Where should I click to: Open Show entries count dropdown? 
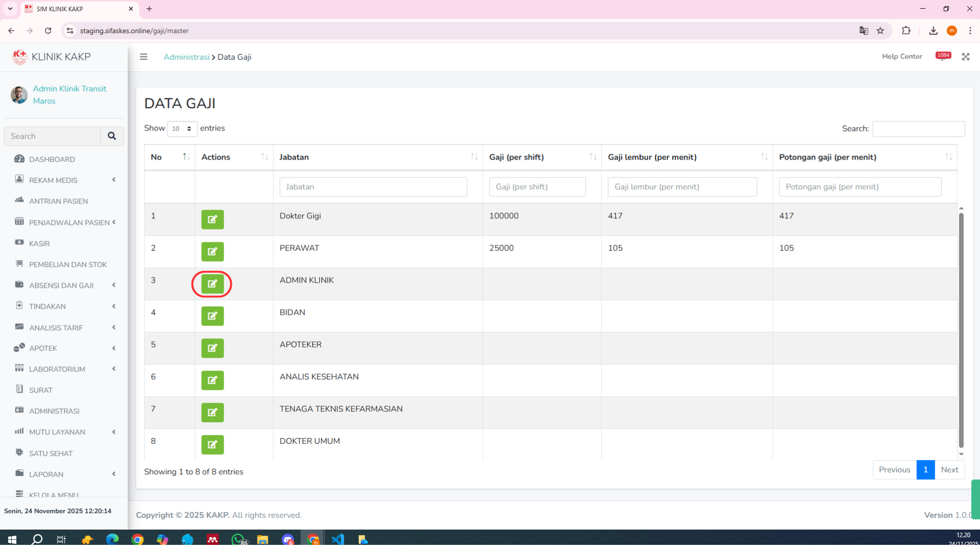182,129
